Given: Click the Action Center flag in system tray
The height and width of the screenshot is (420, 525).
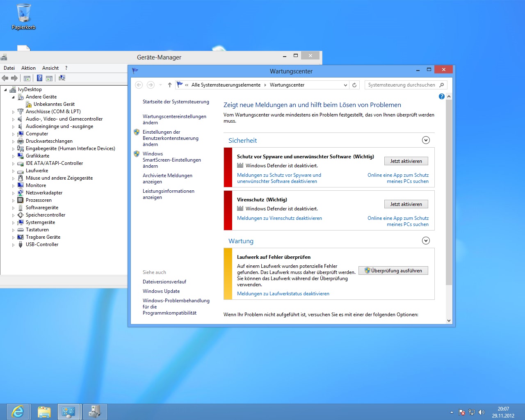Looking at the screenshot, I should [462, 412].
